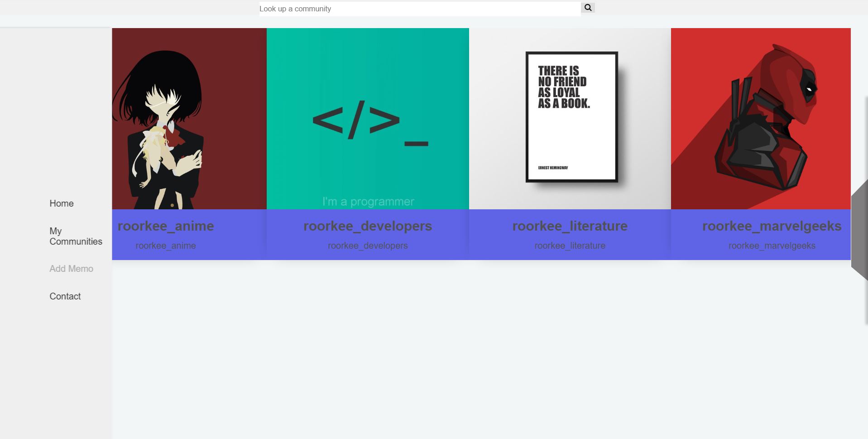Open the roorkee_marvelgeeks Deadpool image
The height and width of the screenshot is (439, 868).
pyautogui.click(x=761, y=119)
